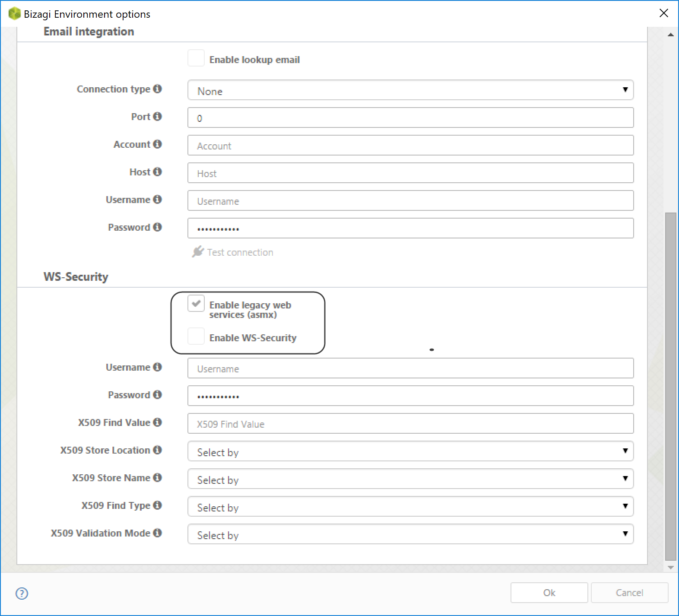
Task: Click the vertical scrollbar thumb
Action: pyautogui.click(x=670, y=386)
